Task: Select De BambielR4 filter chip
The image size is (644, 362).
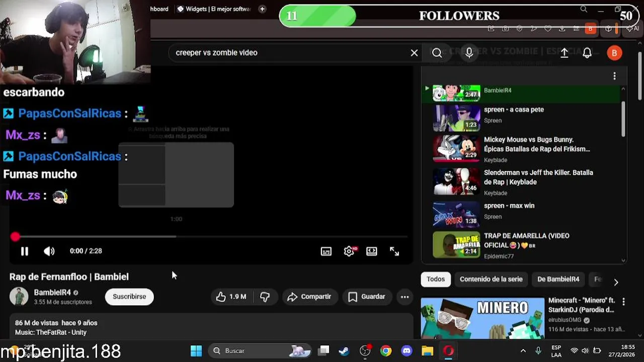Action: (x=558, y=279)
